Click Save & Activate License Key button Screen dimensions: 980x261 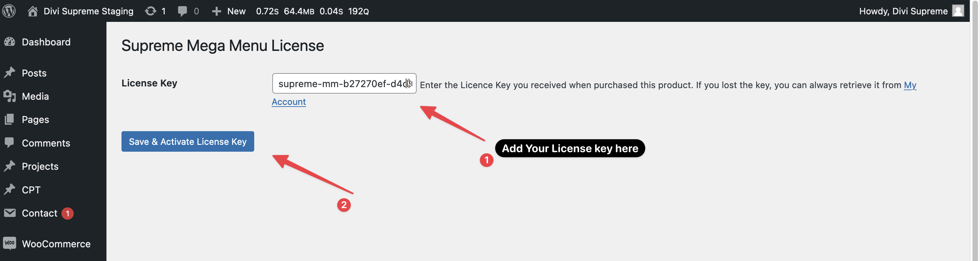[188, 141]
